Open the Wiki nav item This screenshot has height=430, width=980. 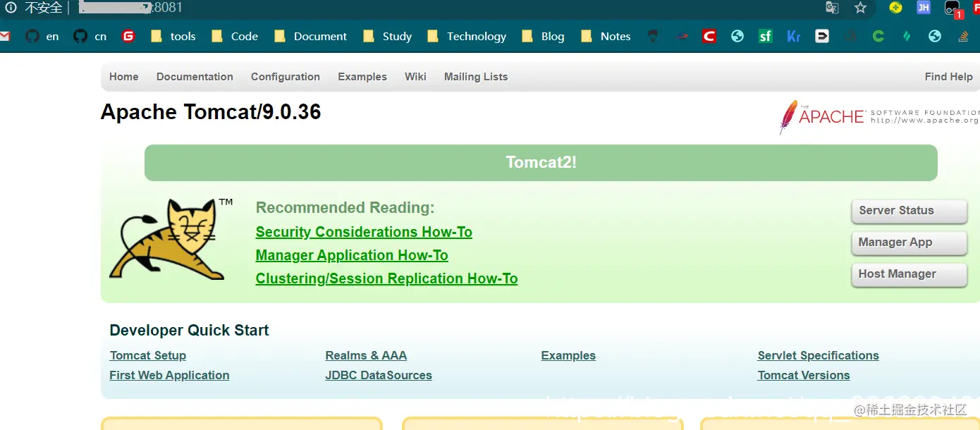tap(415, 77)
